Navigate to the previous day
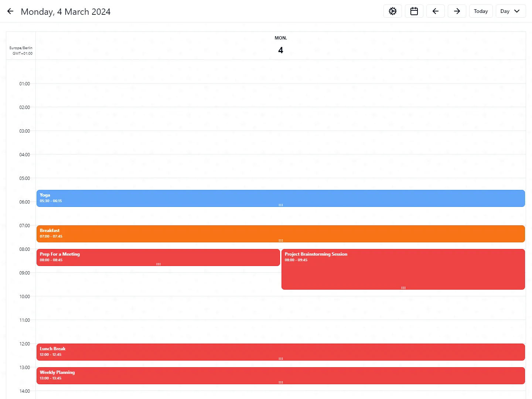Viewport: 532px width, 399px height. click(435, 11)
